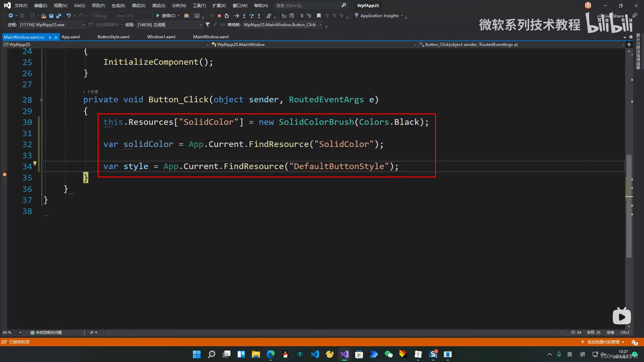Screen dimensions: 644x362
Task: Open the 视图(V) menu
Action: pos(61,6)
